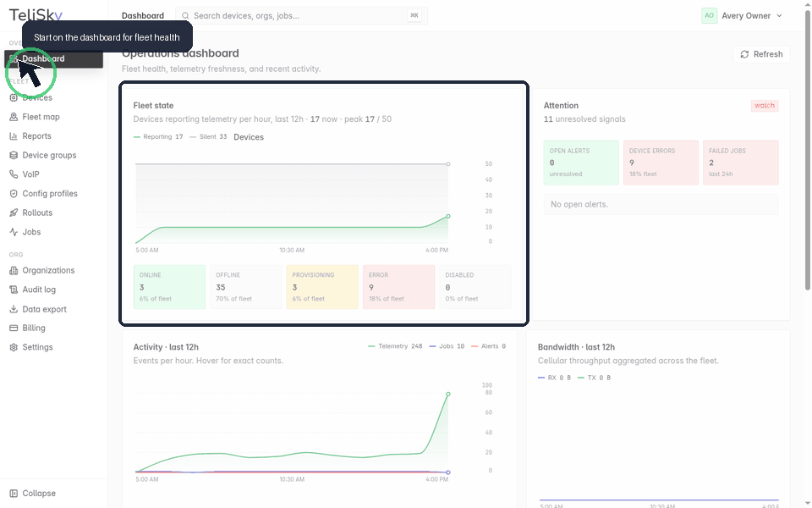Open the ERROR 9 status card
The image size is (812, 508).
coord(398,287)
